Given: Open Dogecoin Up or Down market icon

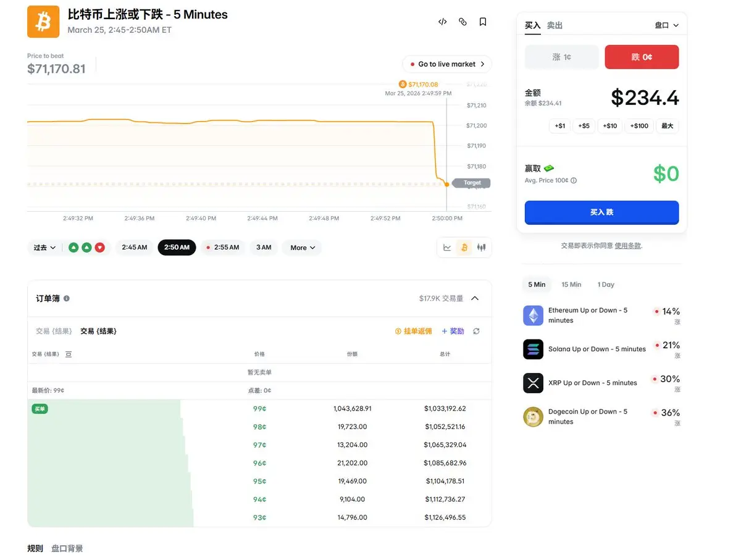Looking at the screenshot, I should point(534,417).
